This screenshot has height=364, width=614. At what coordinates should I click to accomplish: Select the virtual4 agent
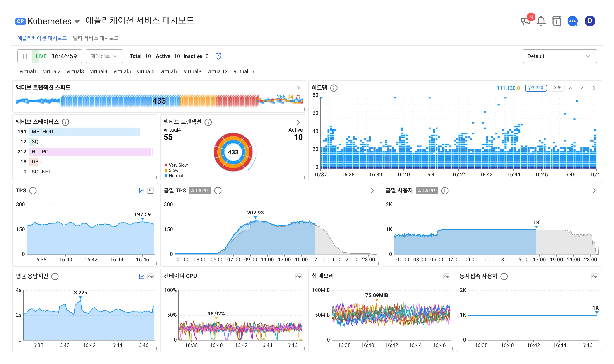click(x=98, y=71)
